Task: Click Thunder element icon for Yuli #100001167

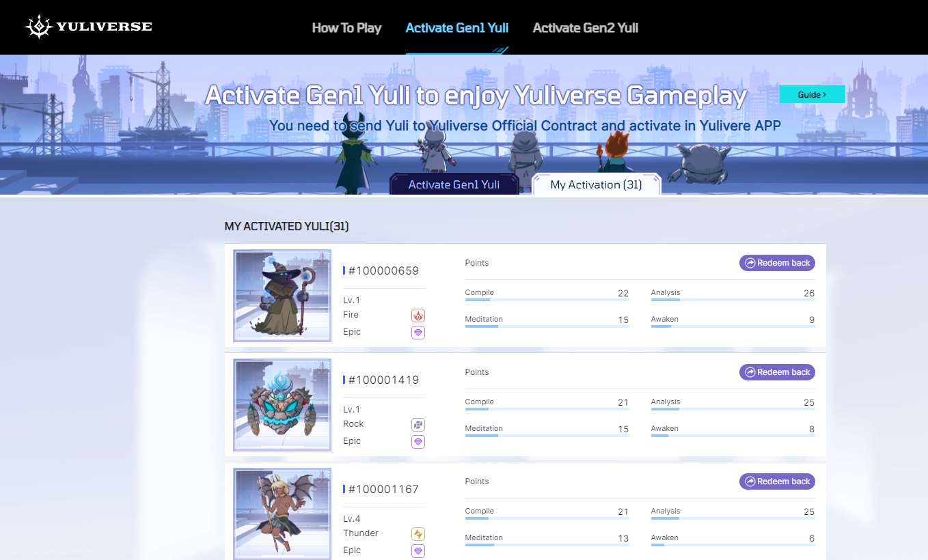Action: point(418,534)
